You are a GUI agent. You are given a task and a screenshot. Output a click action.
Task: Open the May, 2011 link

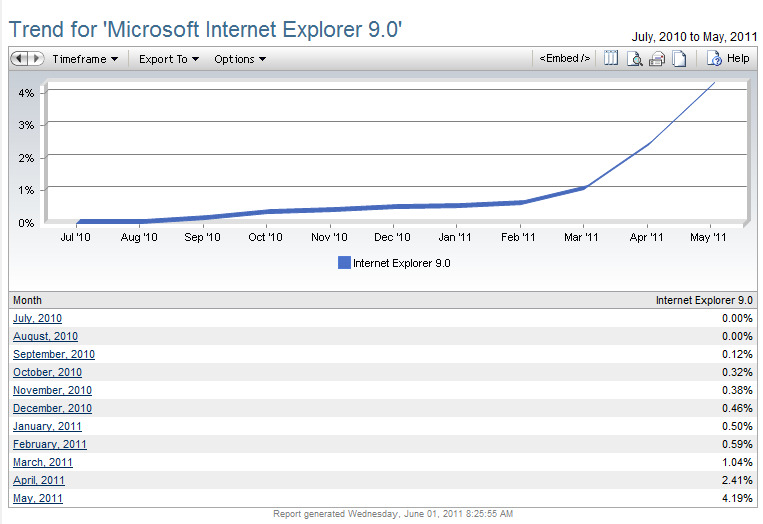click(38, 498)
